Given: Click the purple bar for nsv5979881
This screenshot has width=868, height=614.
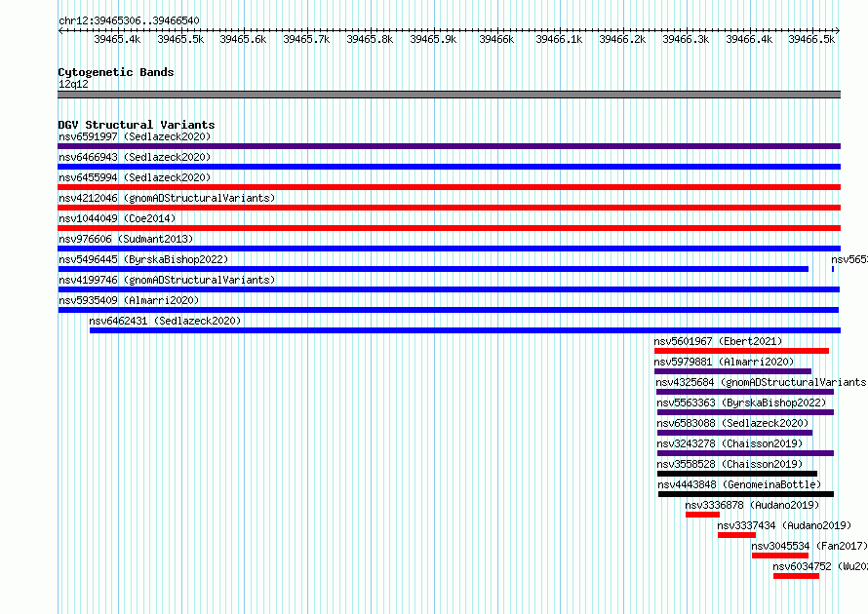Looking at the screenshot, I should pos(732,371).
